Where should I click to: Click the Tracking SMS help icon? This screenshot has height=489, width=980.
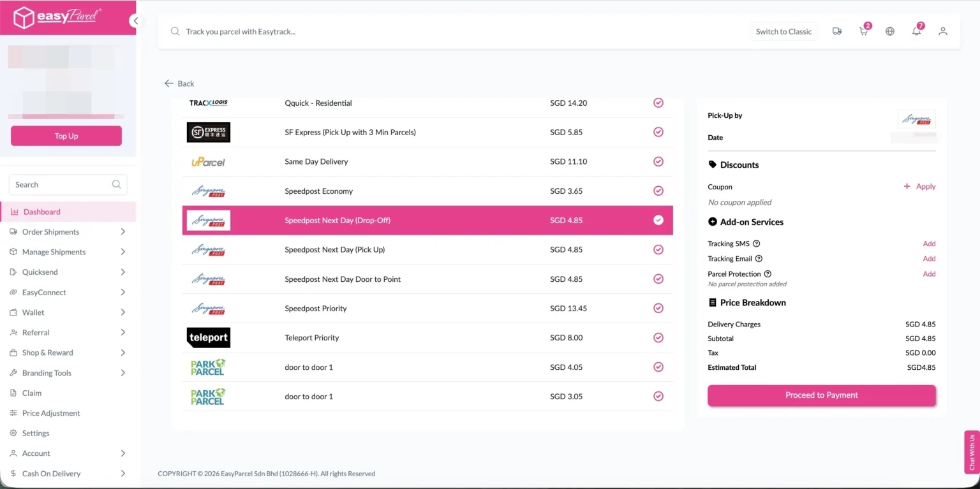point(756,244)
